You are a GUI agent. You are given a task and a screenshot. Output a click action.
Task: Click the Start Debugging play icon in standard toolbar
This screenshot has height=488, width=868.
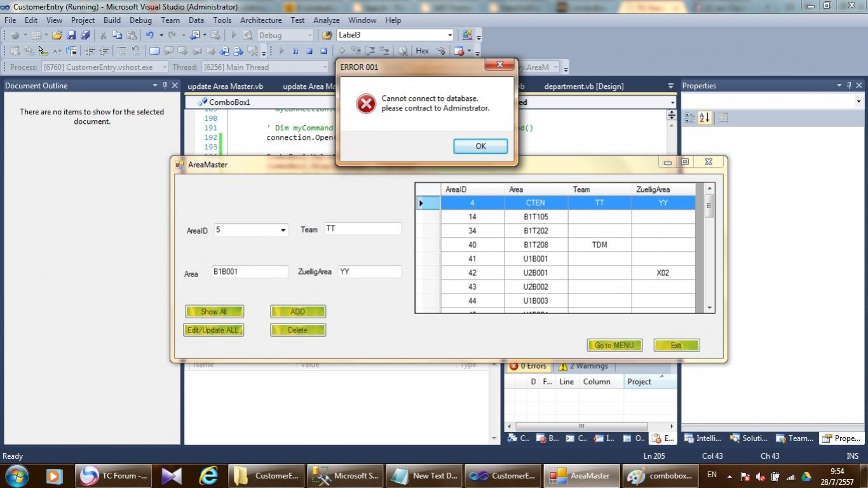(x=233, y=36)
